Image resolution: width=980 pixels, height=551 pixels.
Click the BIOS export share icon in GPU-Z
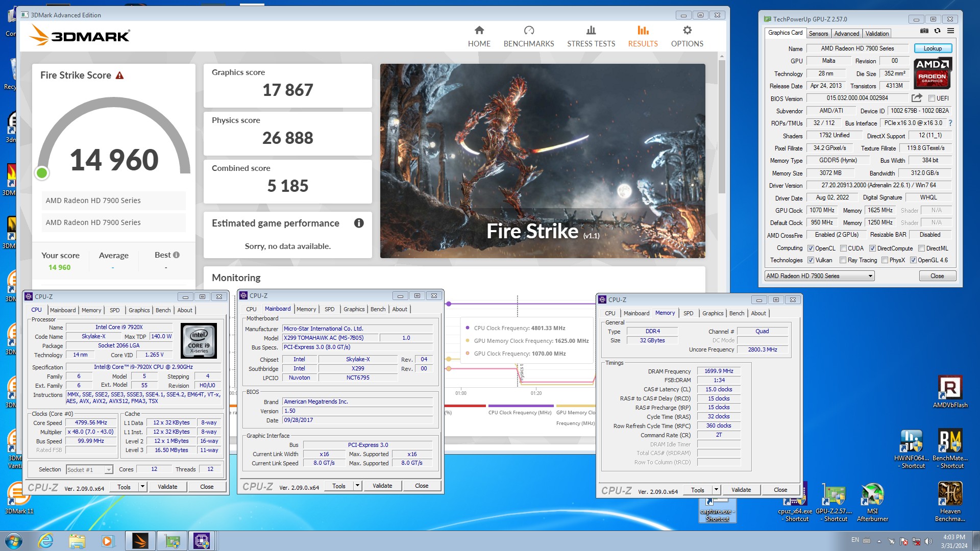pyautogui.click(x=917, y=98)
